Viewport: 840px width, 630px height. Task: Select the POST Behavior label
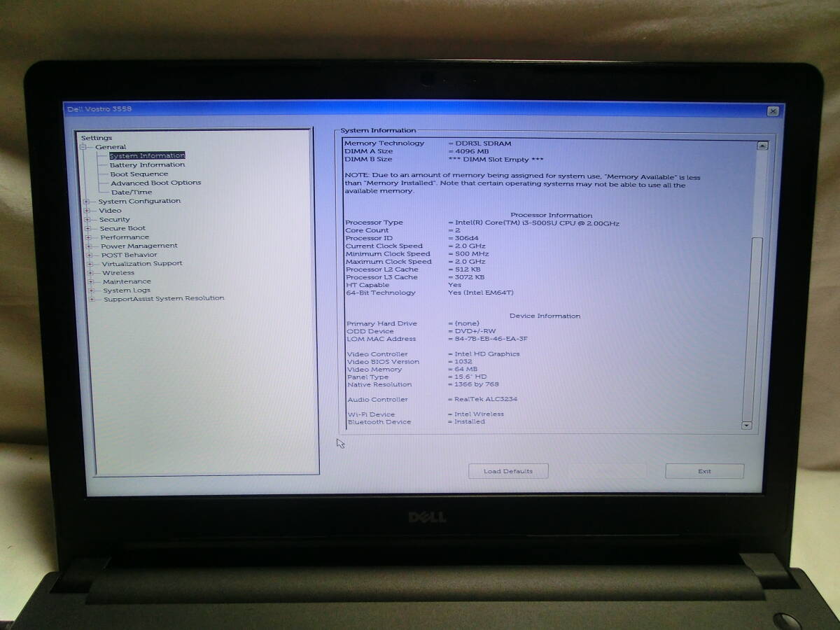click(x=129, y=255)
